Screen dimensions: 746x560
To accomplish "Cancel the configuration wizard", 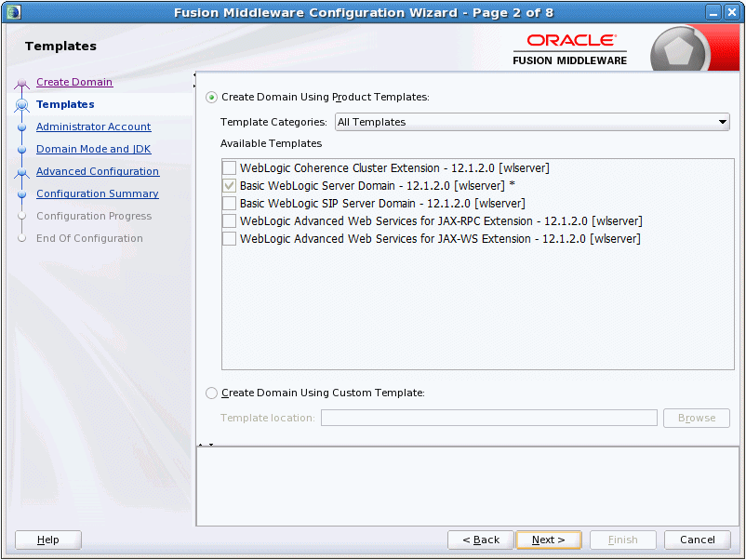I will pyautogui.click(x=698, y=540).
